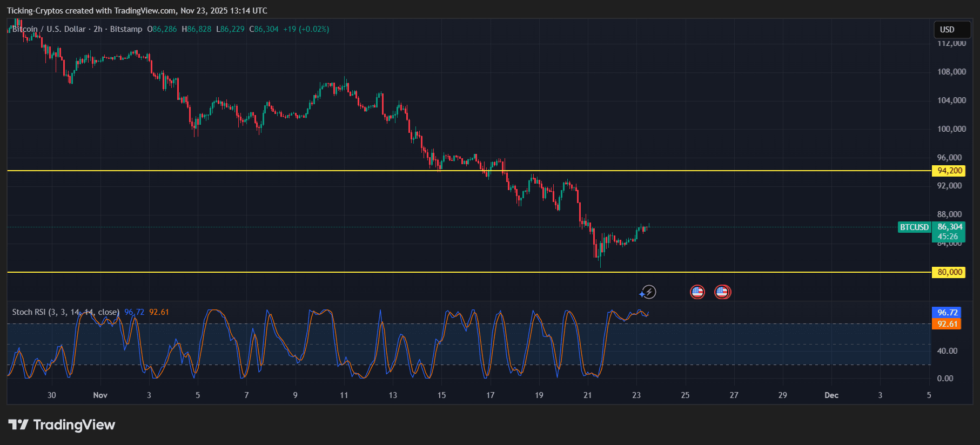Click the TradingView logo at bottom left
The height and width of the screenshot is (445, 980).
click(62, 425)
